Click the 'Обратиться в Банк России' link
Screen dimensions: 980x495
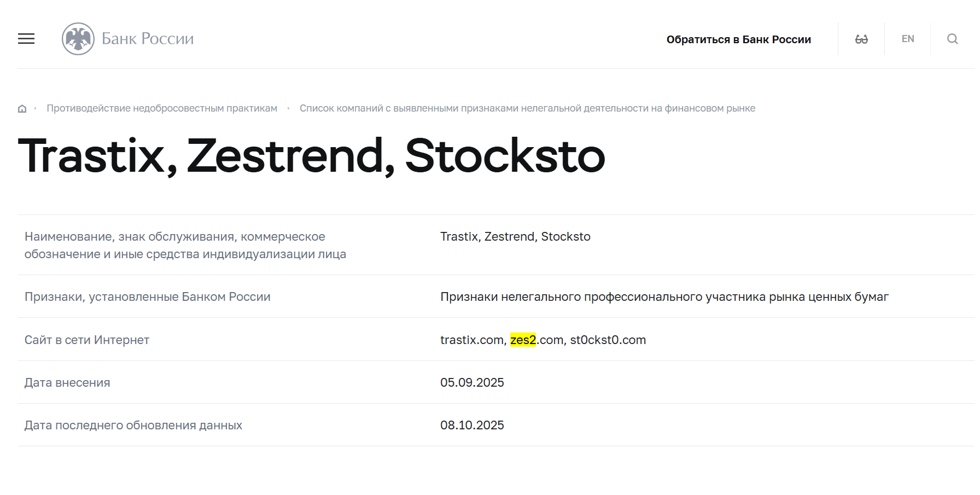[x=738, y=39]
